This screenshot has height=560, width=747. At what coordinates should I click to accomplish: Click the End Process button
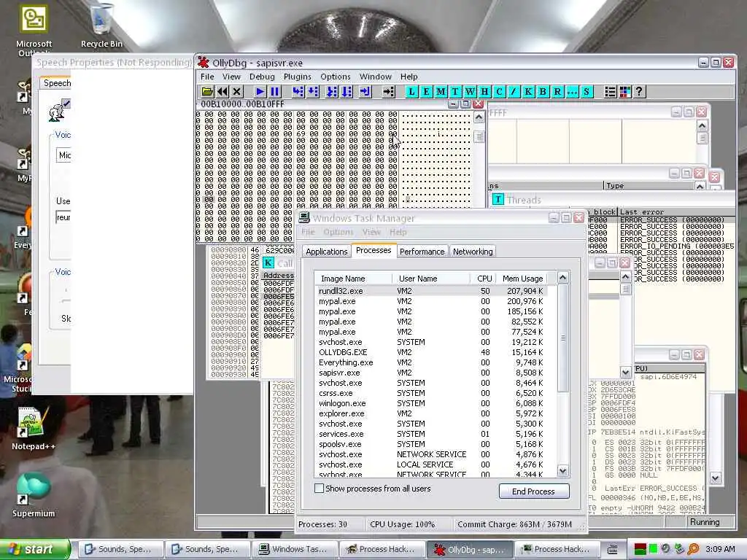tap(533, 491)
